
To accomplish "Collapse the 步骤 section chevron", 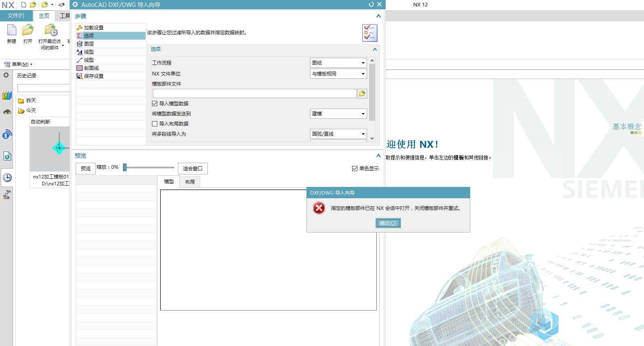I will tap(378, 16).
